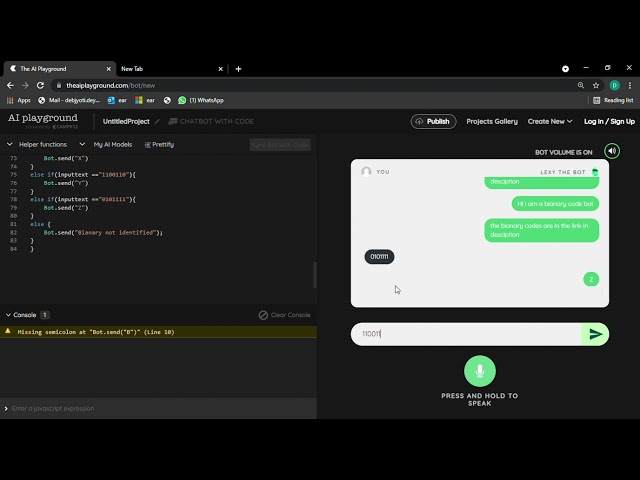Reload the page with refresh icon

pyautogui.click(x=40, y=85)
